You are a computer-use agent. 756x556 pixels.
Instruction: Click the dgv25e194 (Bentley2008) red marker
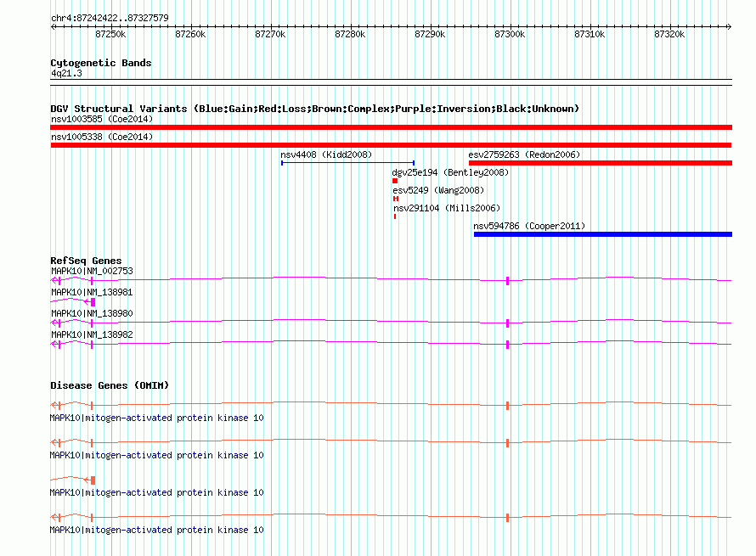tap(395, 181)
